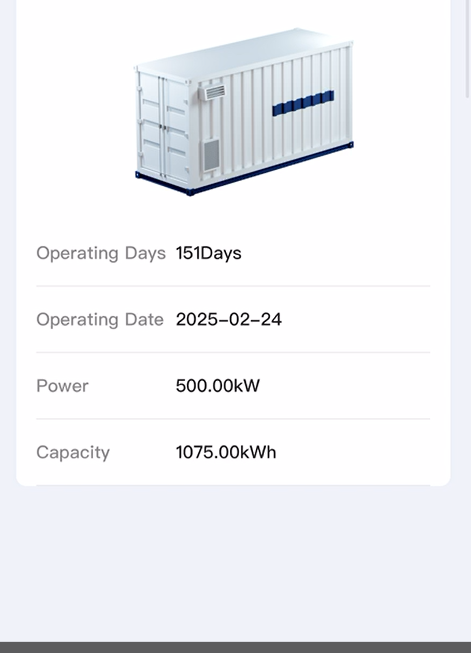Select the 1075.00kWh capacity value
Image resolution: width=471 pixels, height=653 pixels.
(x=226, y=452)
